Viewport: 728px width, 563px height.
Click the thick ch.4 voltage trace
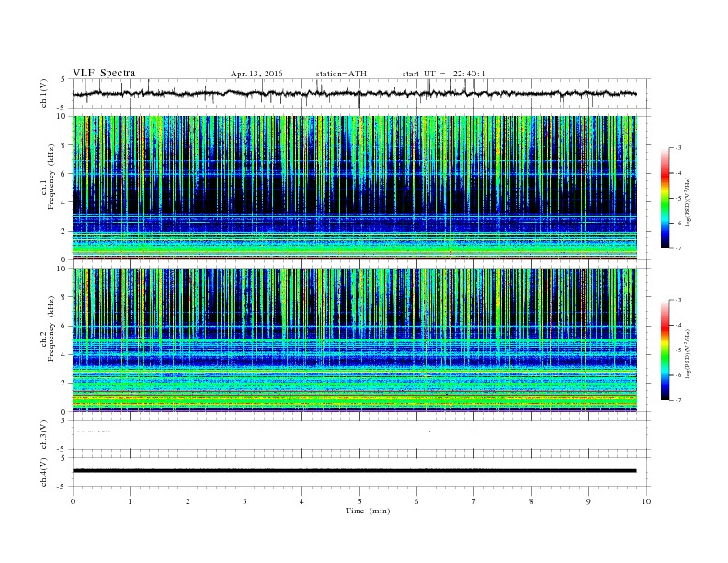(x=354, y=471)
